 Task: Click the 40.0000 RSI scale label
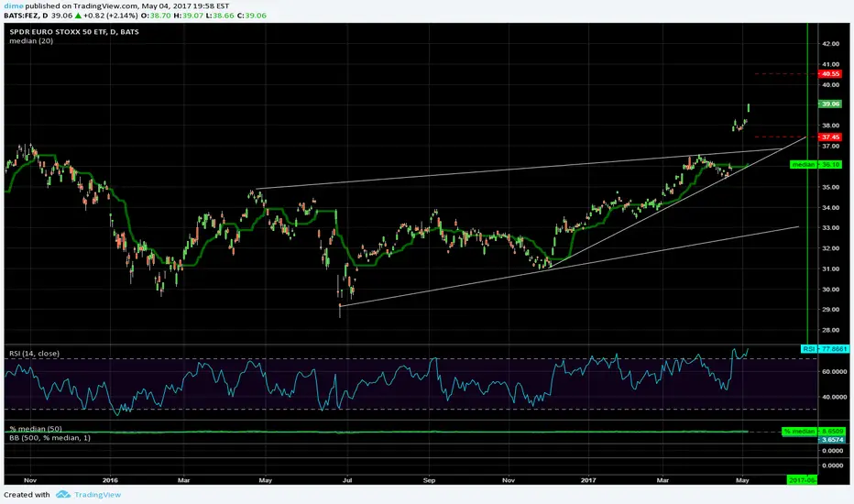(833, 397)
